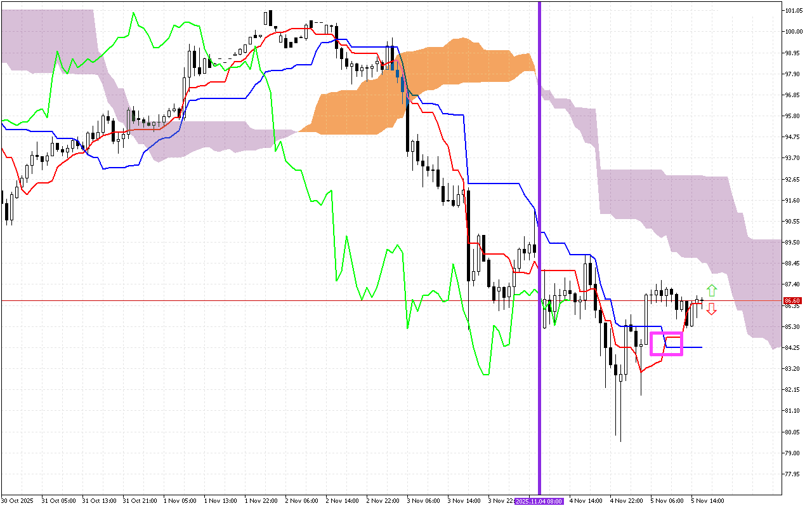Click the red 86.60 current price tag
This screenshot has width=812, height=508.
point(792,301)
